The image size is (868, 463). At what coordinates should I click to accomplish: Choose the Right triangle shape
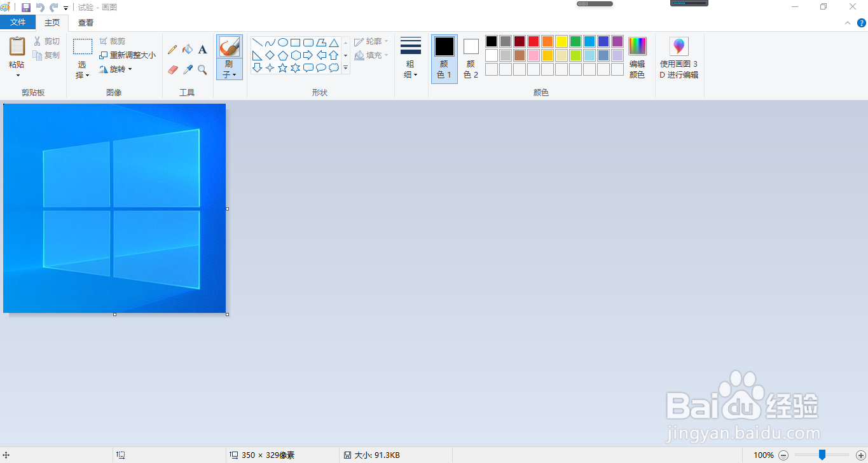pos(258,55)
